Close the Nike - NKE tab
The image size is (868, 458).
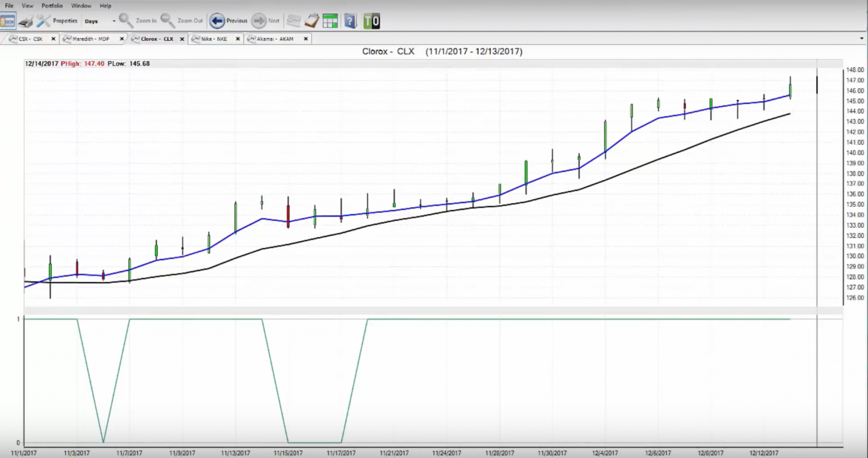tap(238, 39)
